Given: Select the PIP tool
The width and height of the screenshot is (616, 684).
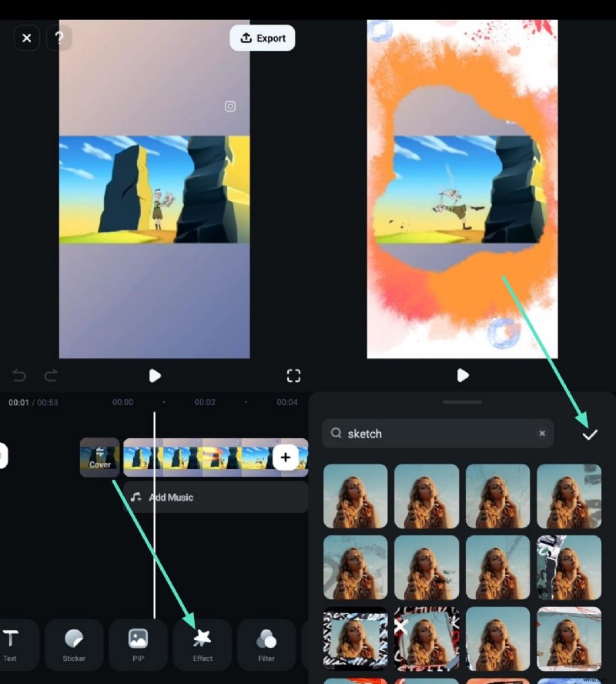Looking at the screenshot, I should tap(139, 645).
